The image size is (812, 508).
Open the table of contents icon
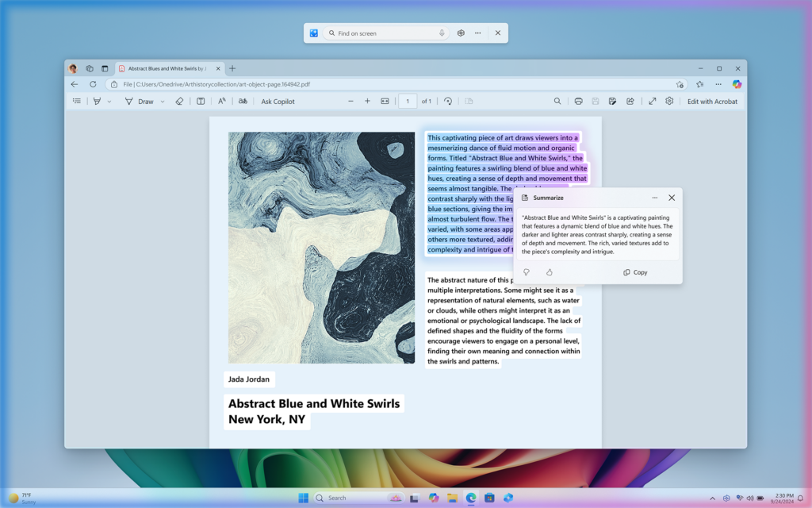tap(77, 101)
